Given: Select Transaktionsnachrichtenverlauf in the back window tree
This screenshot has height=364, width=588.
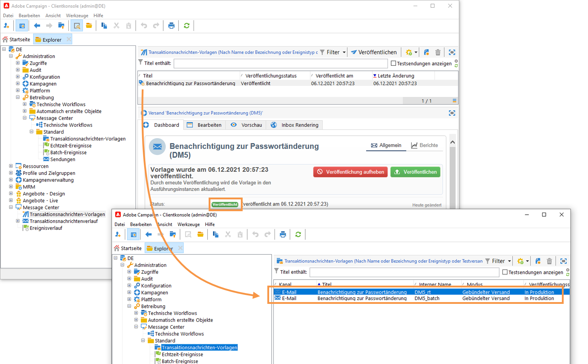Looking at the screenshot, I should click(x=64, y=221).
